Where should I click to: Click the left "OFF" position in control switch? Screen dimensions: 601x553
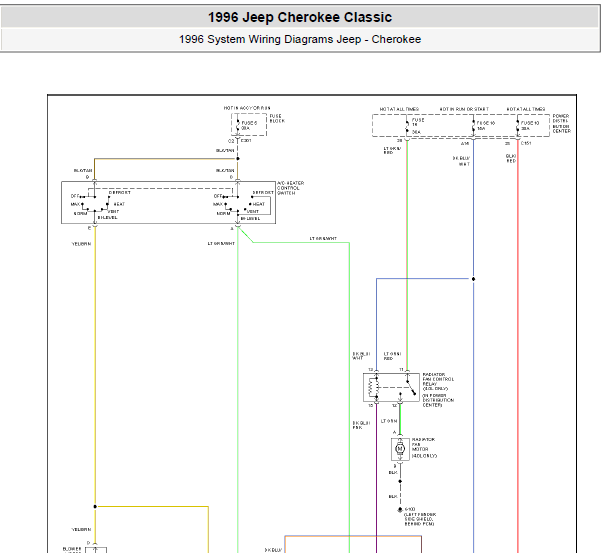(x=75, y=196)
